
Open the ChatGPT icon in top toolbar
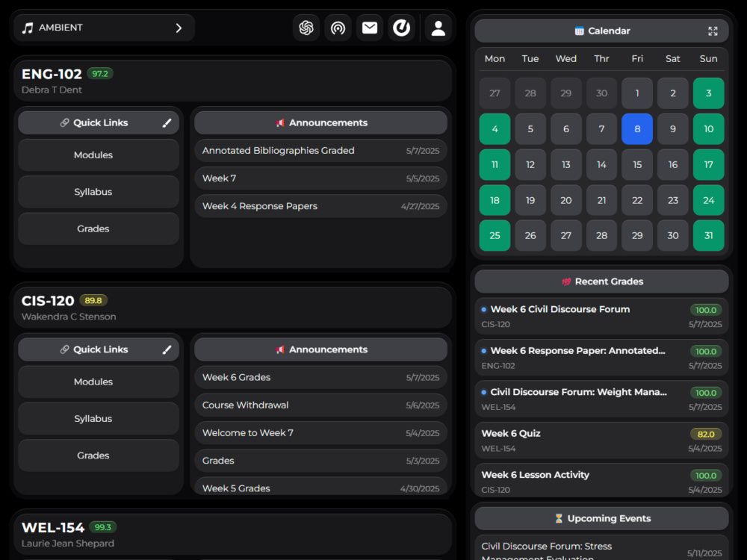pos(306,28)
